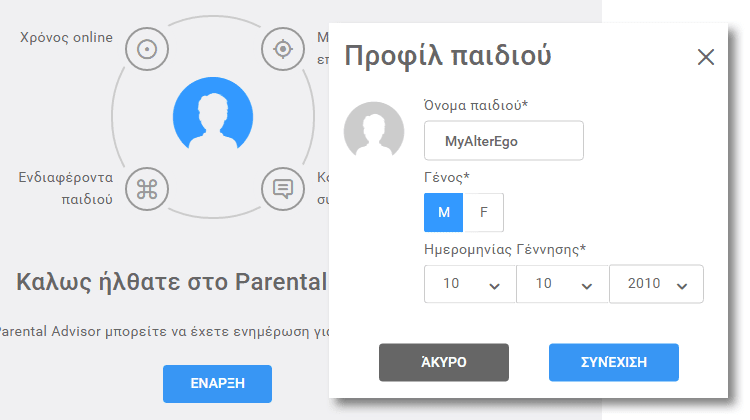
Task: Select gender M
Action: pos(443,212)
